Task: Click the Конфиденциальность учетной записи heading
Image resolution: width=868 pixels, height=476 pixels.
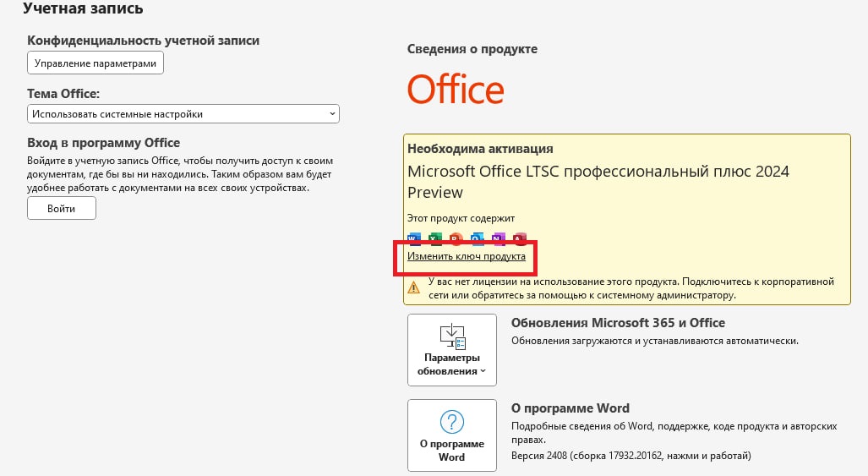Action: point(144,41)
